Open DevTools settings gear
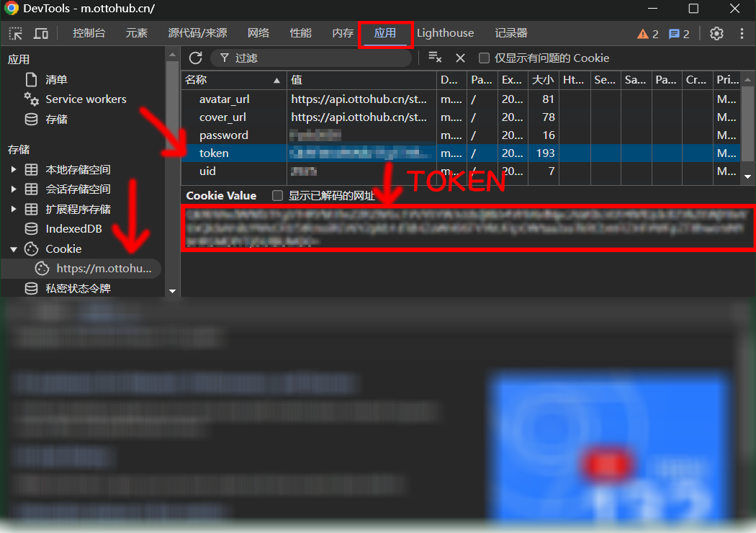Screen dimensions: 756x533 [716, 33]
